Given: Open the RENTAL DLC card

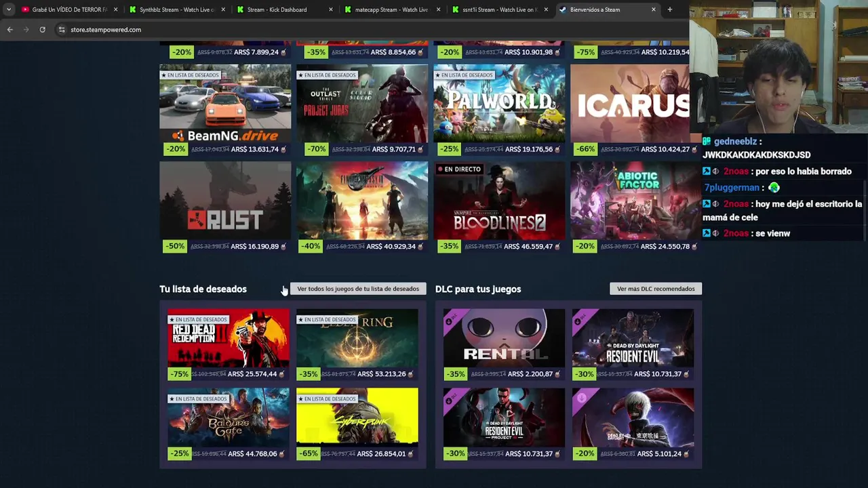Looking at the screenshot, I should [504, 345].
